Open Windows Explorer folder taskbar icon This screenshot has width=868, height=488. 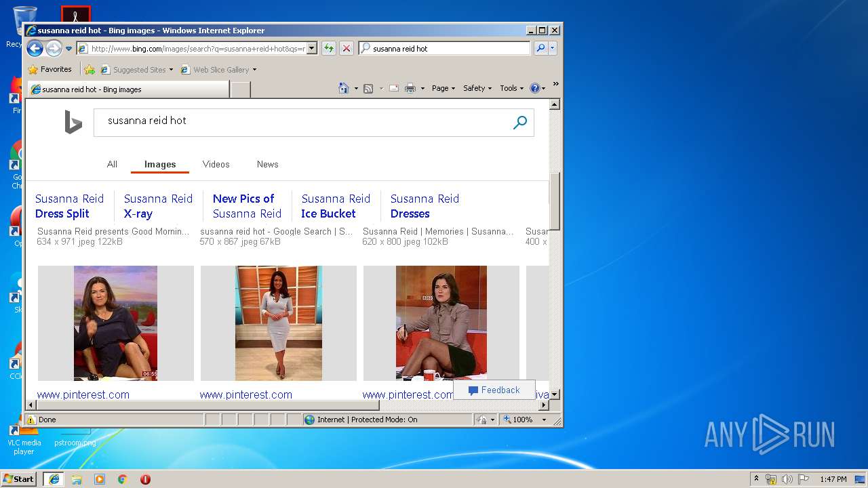tap(77, 479)
